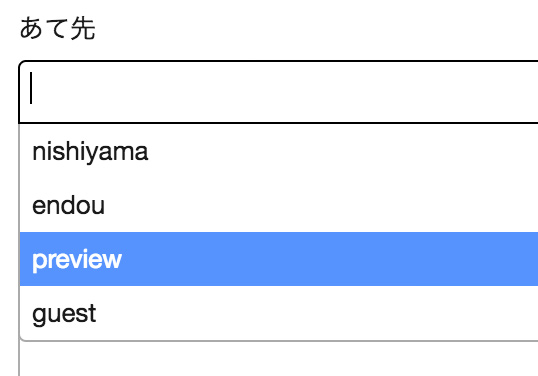The image size is (538, 376).
Task: Set guest as the あて先 recipient
Action: click(x=279, y=313)
